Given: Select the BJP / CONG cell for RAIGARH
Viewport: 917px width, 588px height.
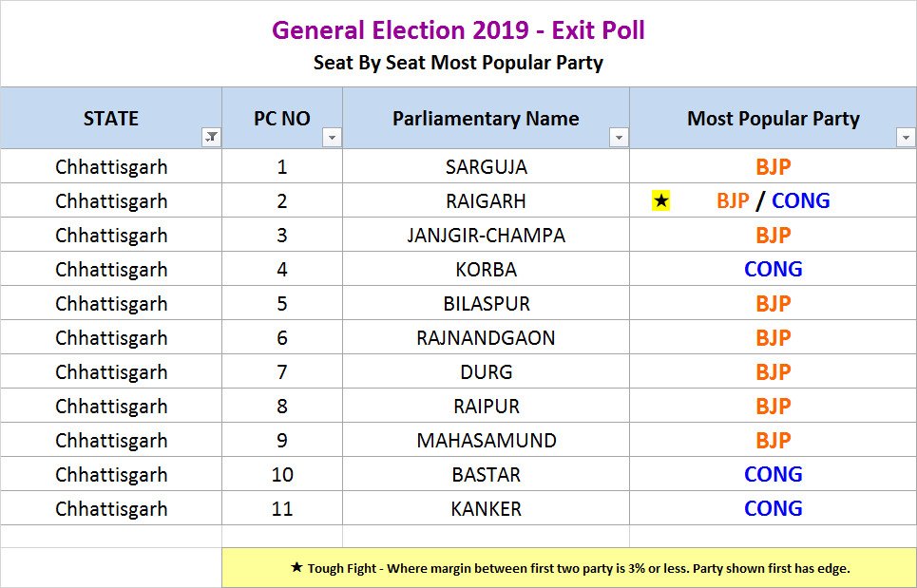Looking at the screenshot, I should coord(773,201).
